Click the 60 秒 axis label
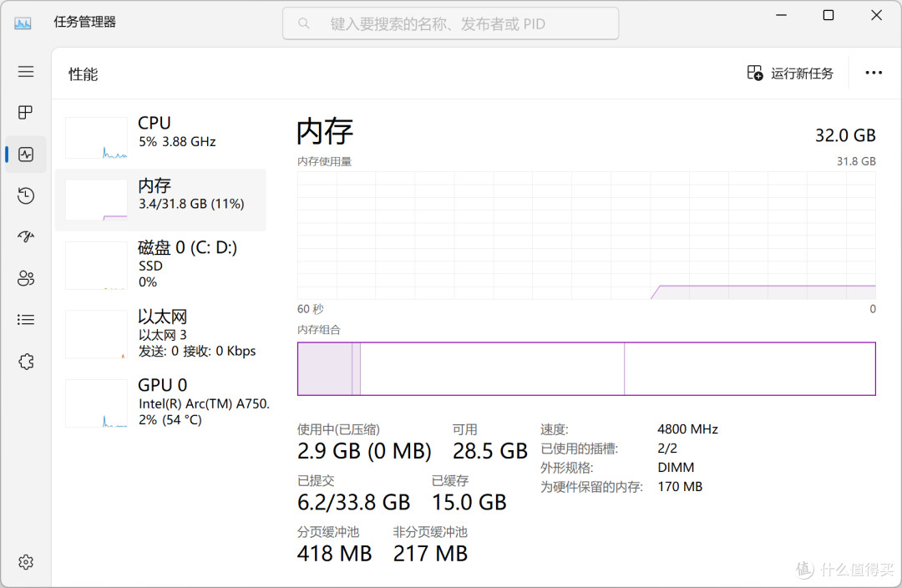This screenshot has width=902, height=588. pos(310,309)
